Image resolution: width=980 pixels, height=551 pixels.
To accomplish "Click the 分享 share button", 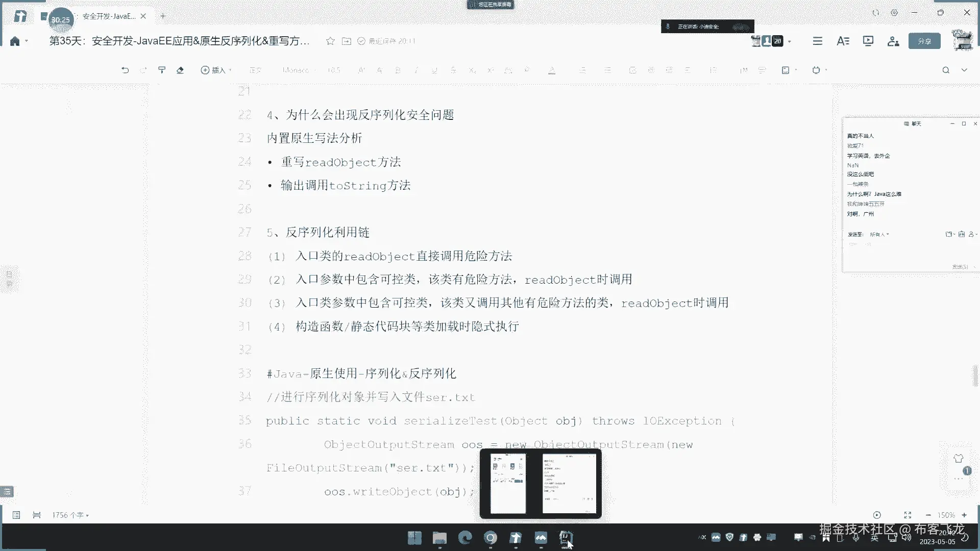I will (924, 41).
